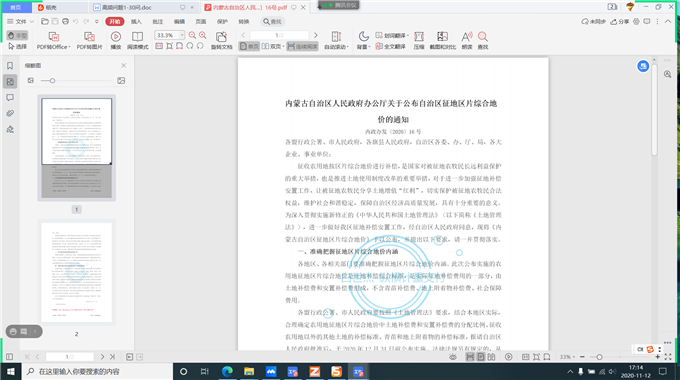
Task: Click the blue floating assistant icon
Action: 643,66
